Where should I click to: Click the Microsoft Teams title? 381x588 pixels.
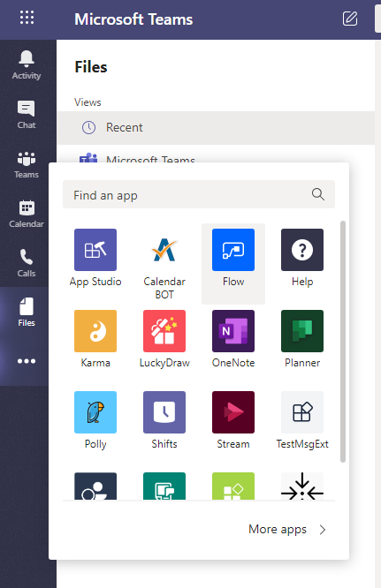pyautogui.click(x=133, y=19)
